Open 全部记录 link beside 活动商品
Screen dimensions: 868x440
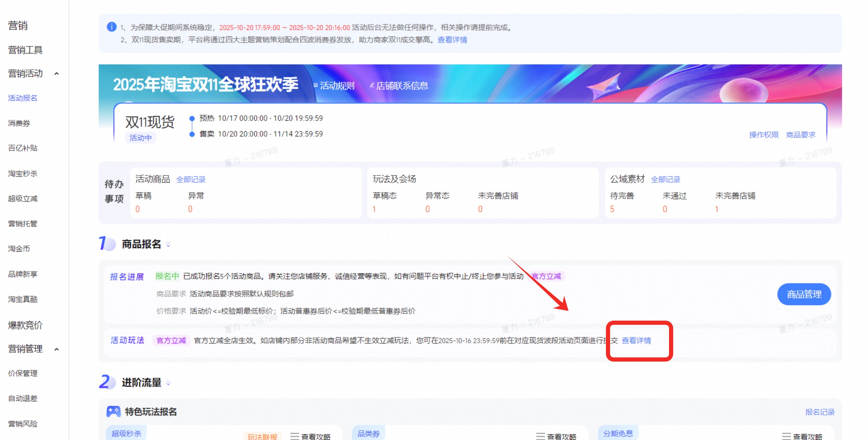(191, 179)
